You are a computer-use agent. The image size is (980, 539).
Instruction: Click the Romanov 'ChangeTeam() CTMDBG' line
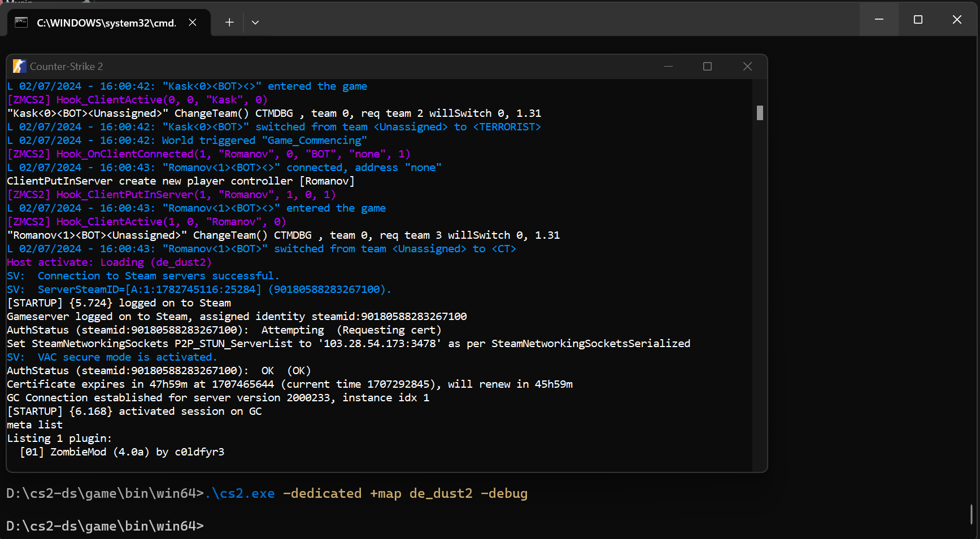[x=284, y=235]
